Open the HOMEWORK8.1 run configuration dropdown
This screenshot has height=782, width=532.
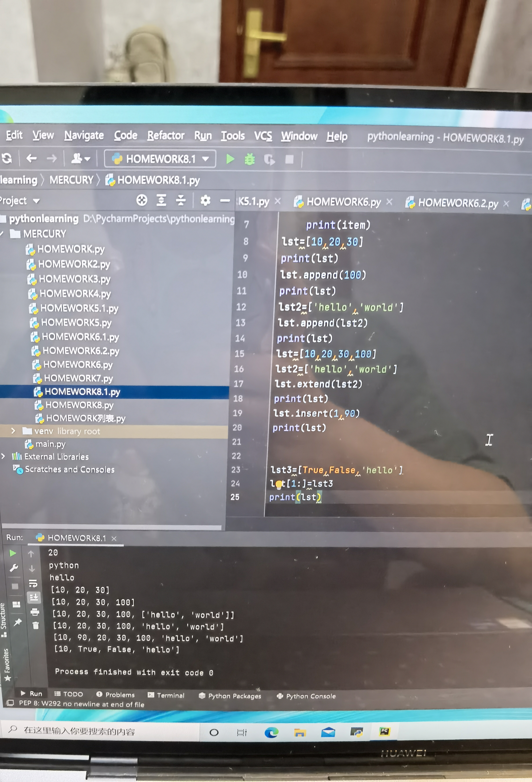click(160, 159)
